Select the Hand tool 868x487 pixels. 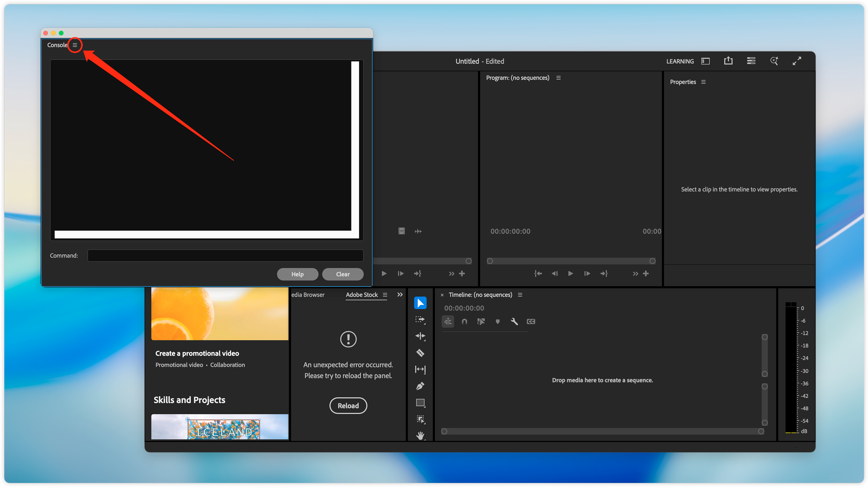420,435
